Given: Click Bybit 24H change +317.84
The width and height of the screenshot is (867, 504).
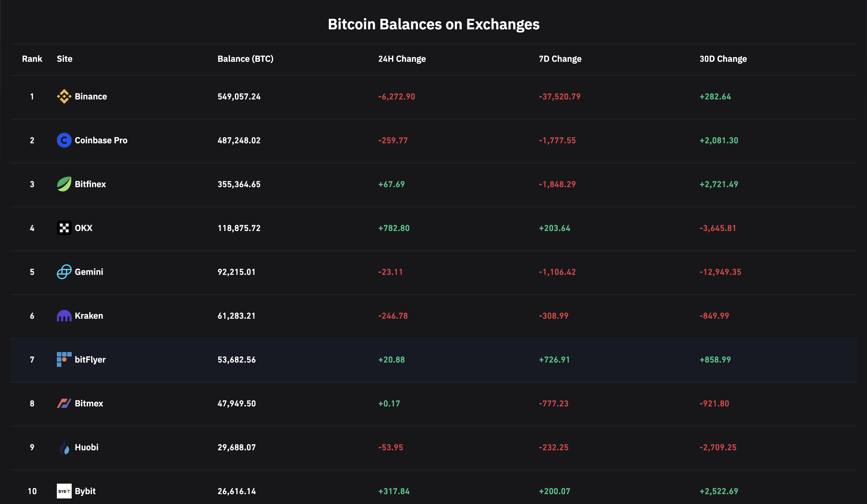Looking at the screenshot, I should click(394, 491).
